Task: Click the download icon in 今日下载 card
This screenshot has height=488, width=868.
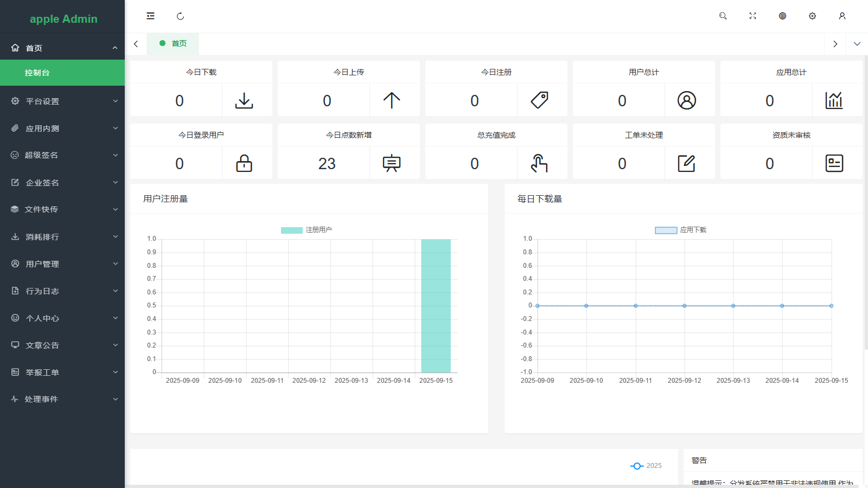Action: (244, 100)
